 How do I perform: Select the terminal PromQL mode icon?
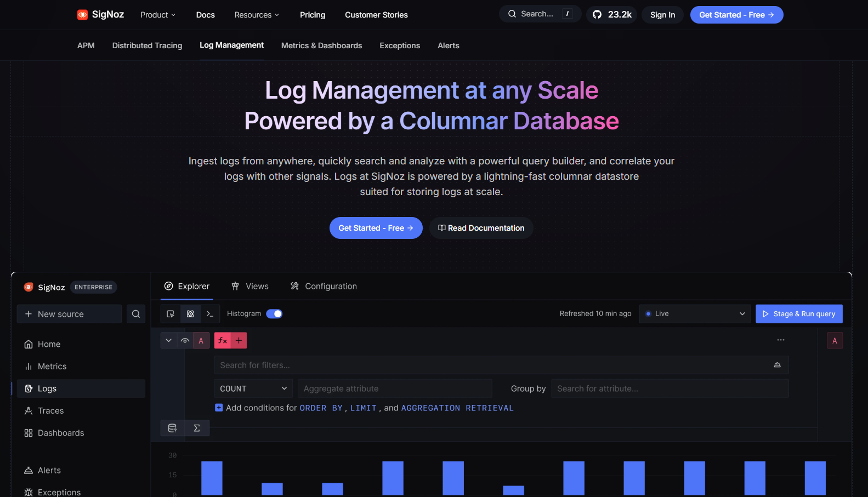click(210, 314)
